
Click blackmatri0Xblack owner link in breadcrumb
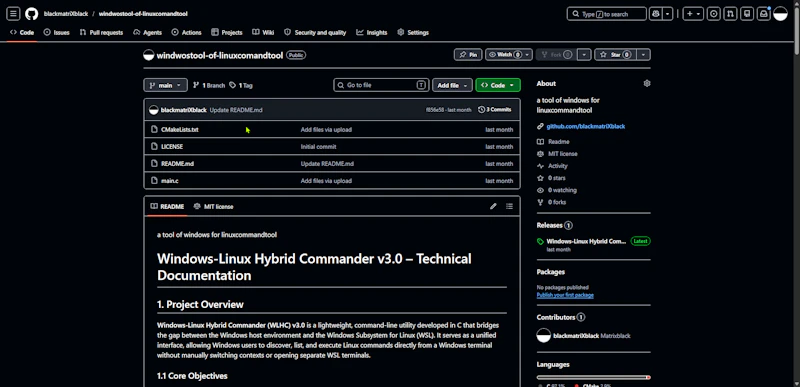point(66,14)
